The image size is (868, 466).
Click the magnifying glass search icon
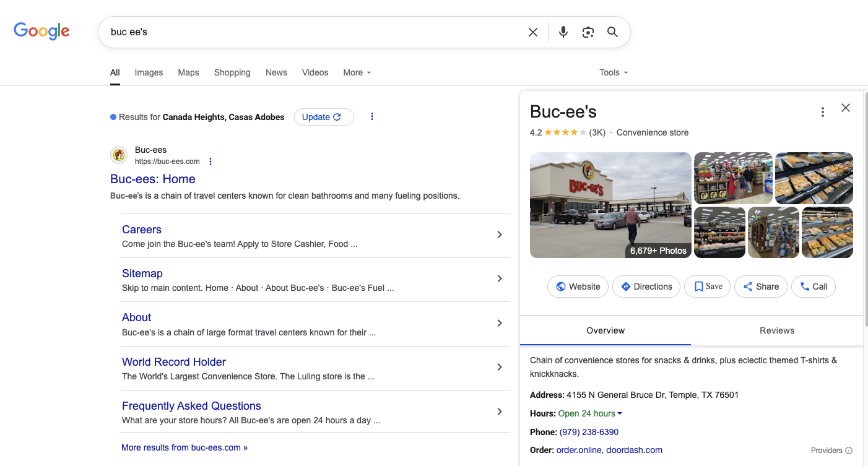[612, 32]
